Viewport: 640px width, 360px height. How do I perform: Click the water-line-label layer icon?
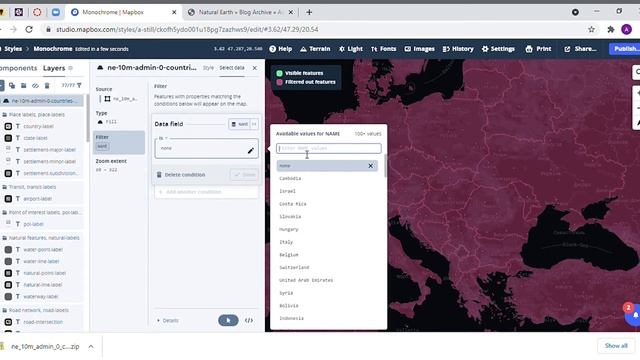[8, 261]
